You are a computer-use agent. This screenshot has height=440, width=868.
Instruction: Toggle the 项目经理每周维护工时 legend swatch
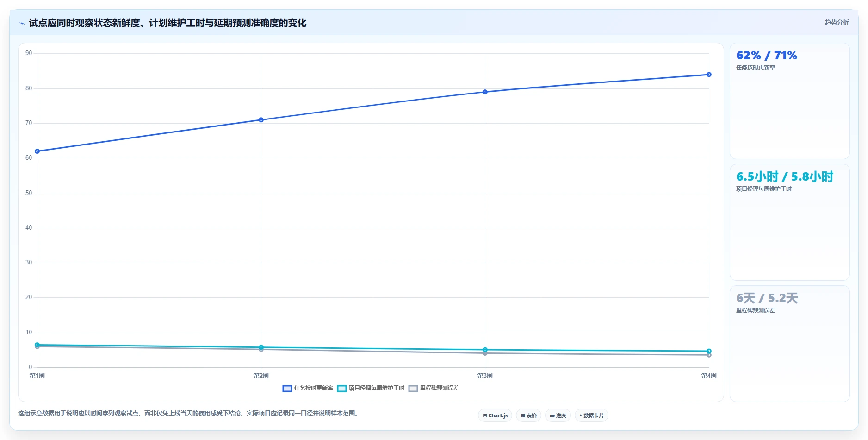342,389
